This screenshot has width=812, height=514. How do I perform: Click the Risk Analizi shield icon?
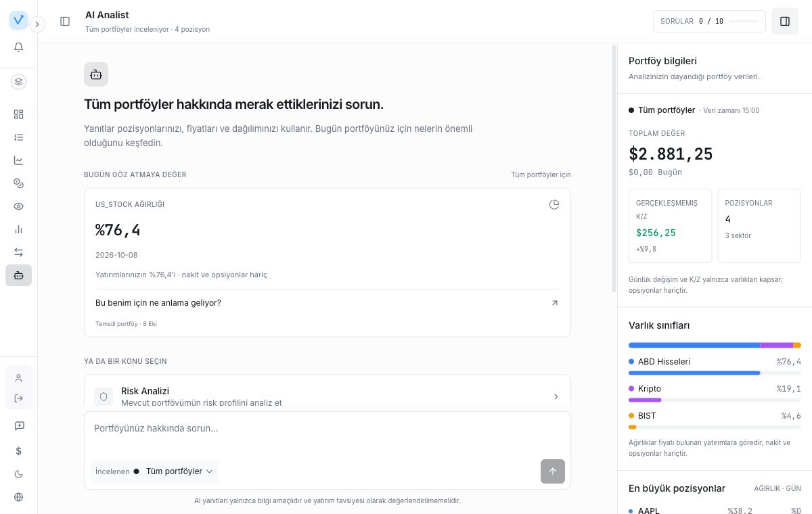click(104, 397)
